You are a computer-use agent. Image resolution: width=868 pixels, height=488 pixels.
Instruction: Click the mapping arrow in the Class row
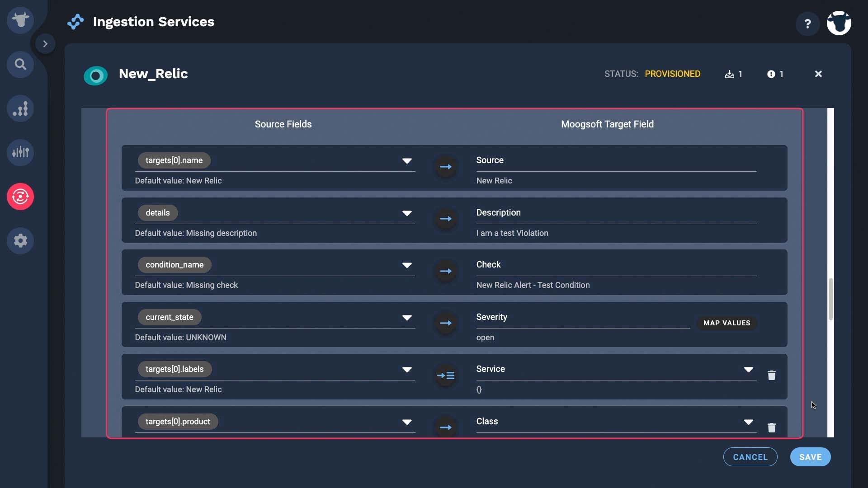coord(446,427)
